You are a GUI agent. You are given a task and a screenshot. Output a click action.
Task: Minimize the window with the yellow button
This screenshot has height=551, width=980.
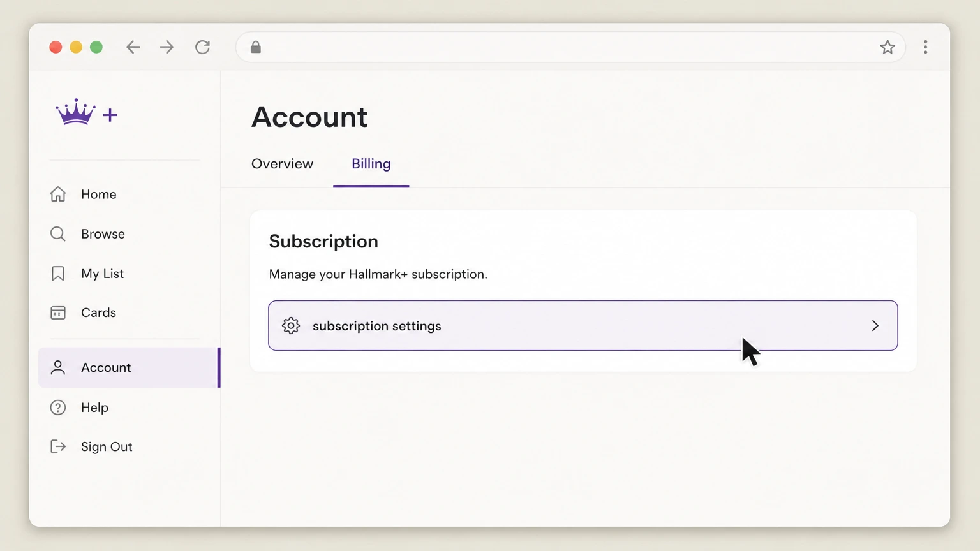tap(76, 47)
